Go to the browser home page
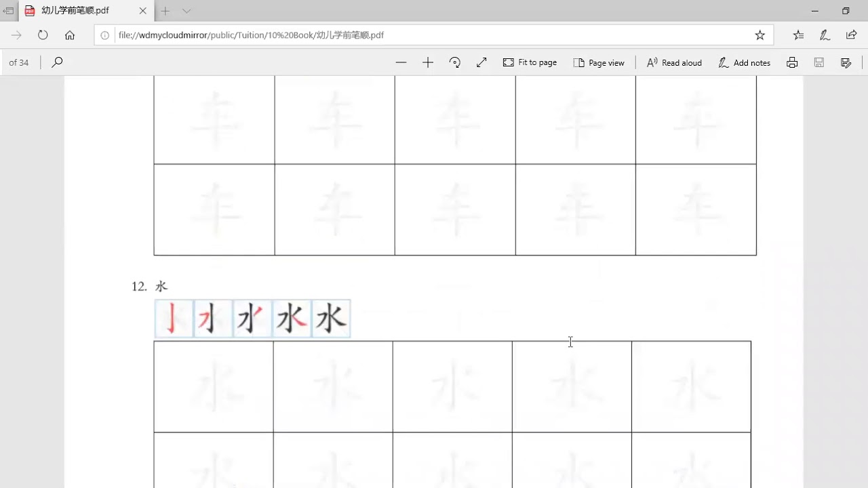The width and height of the screenshot is (868, 488). 70,35
